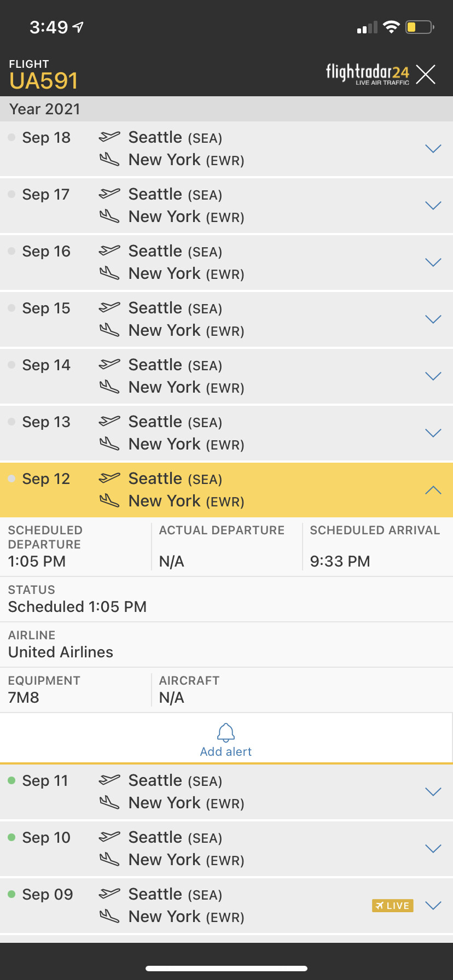453x980 pixels.
Task: Open the Sep 13 flight row
Action: (219, 433)
